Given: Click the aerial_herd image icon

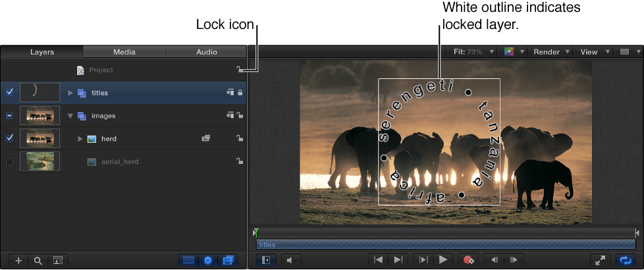Looking at the screenshot, I should coord(92,162).
